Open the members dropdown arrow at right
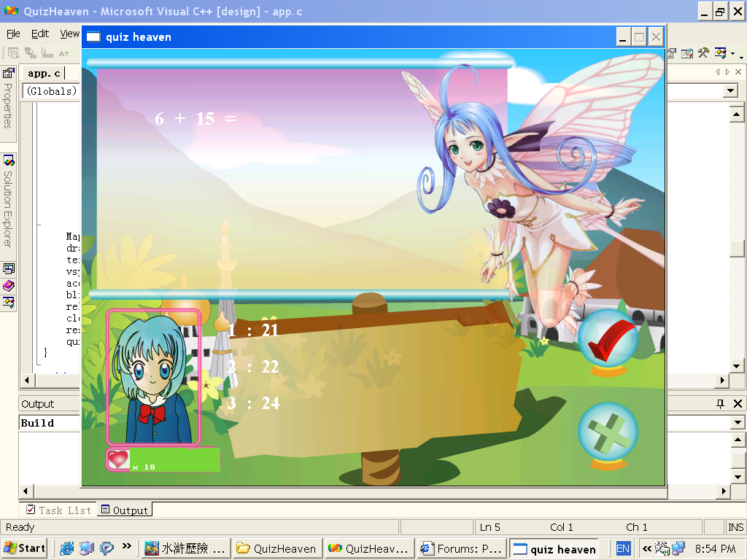The width and height of the screenshot is (747, 560). (729, 91)
